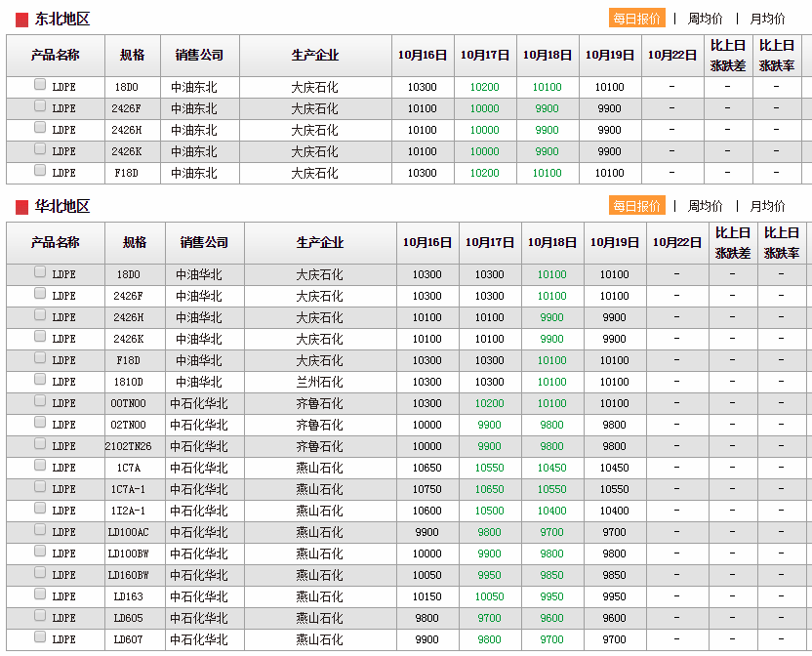Select checkbox for 02TN00 齐鲁石化 row

[x=40, y=423]
